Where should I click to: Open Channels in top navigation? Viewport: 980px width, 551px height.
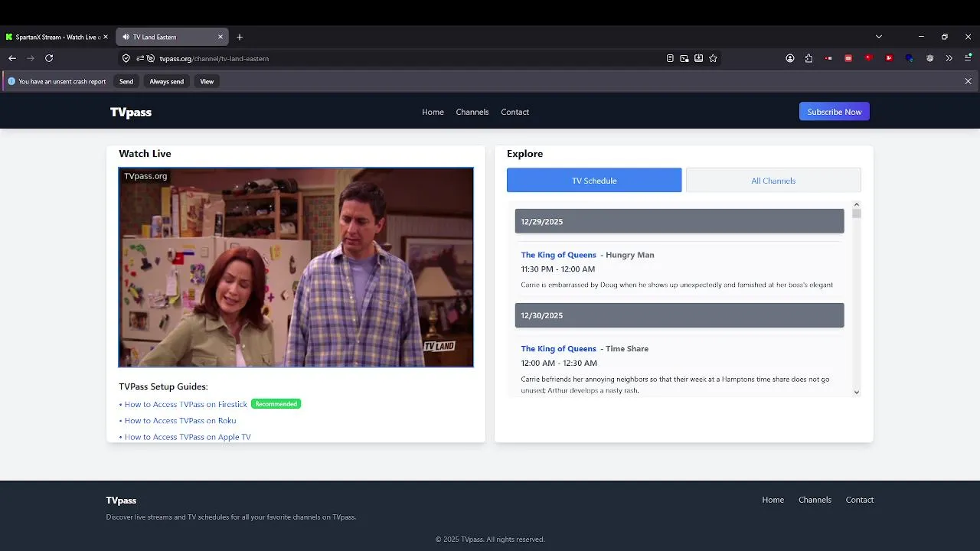pos(472,112)
